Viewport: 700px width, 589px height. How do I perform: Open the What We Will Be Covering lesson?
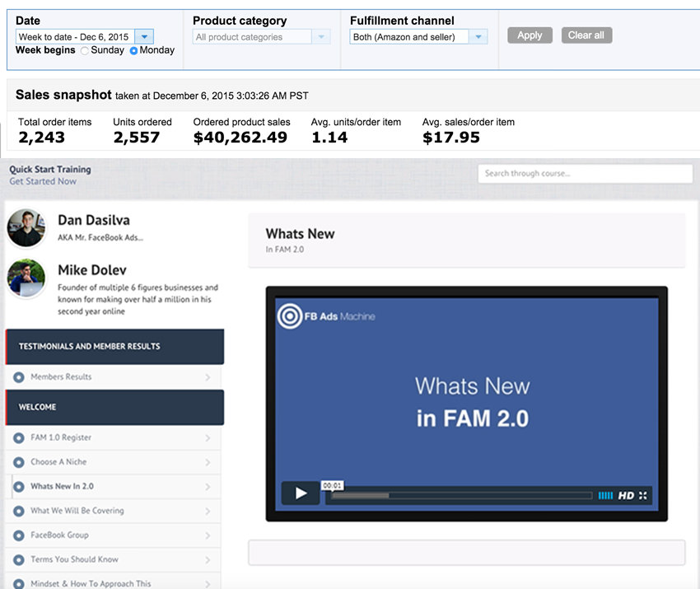[x=113, y=511]
